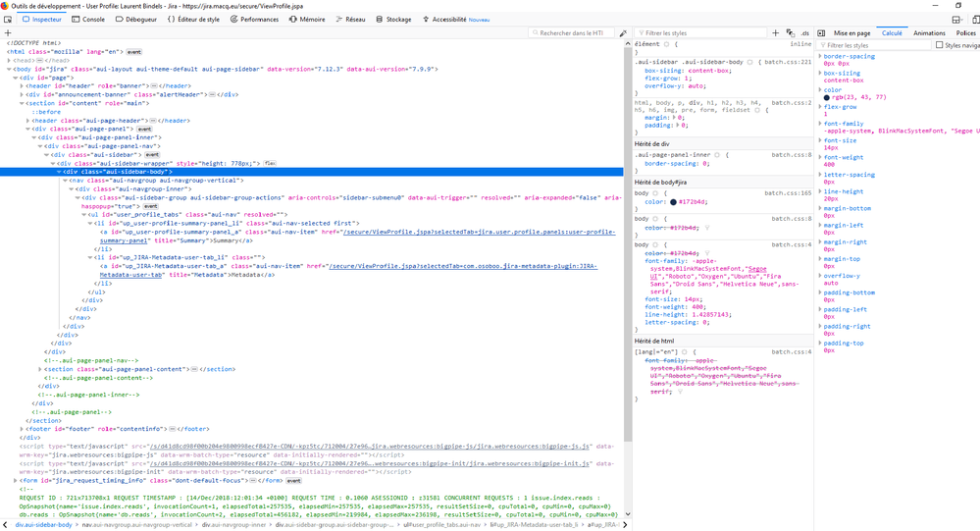Expand aui-page-panel-content section
980x531 pixels.
click(x=40, y=370)
